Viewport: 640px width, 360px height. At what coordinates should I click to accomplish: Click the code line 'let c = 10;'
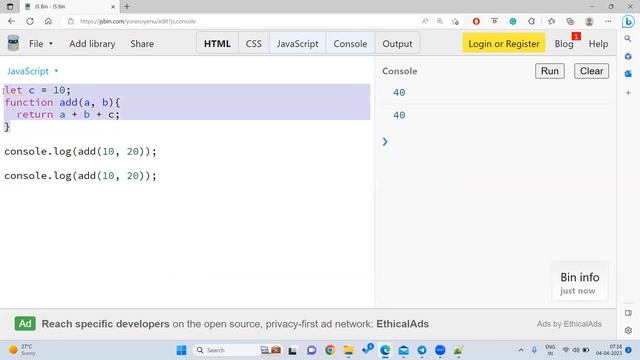pos(38,90)
